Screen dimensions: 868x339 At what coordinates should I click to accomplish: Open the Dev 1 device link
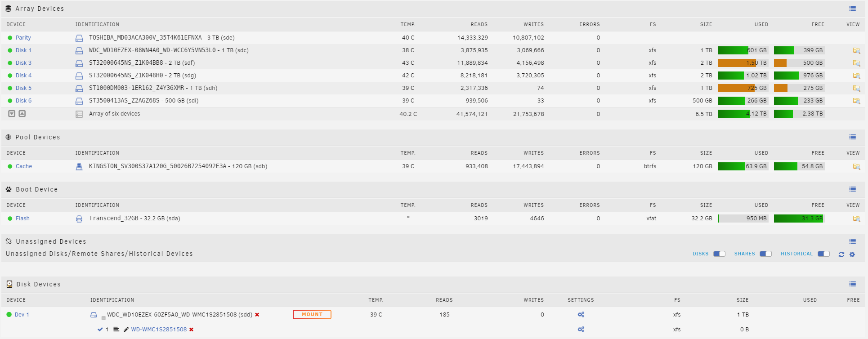pyautogui.click(x=22, y=315)
